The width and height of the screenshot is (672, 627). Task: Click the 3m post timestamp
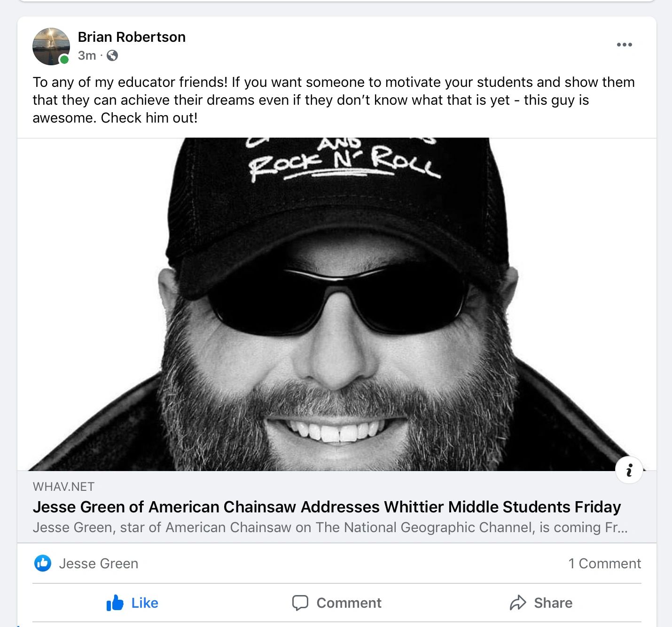[87, 55]
